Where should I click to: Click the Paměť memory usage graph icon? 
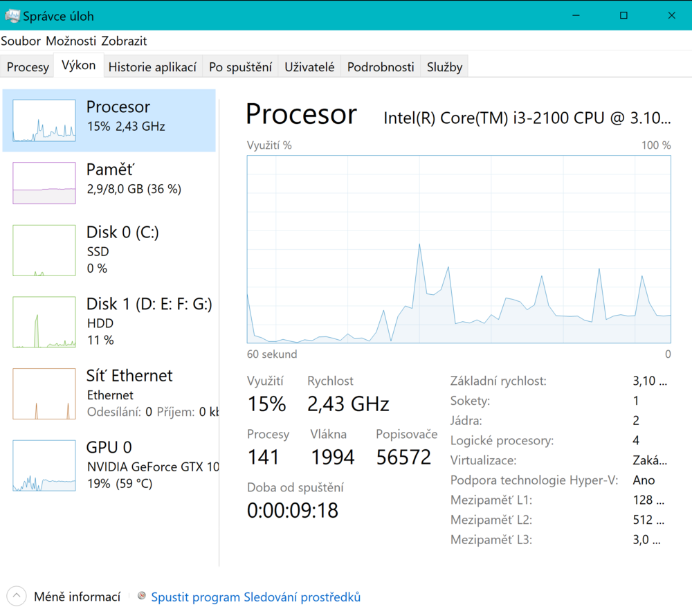pos(44,183)
